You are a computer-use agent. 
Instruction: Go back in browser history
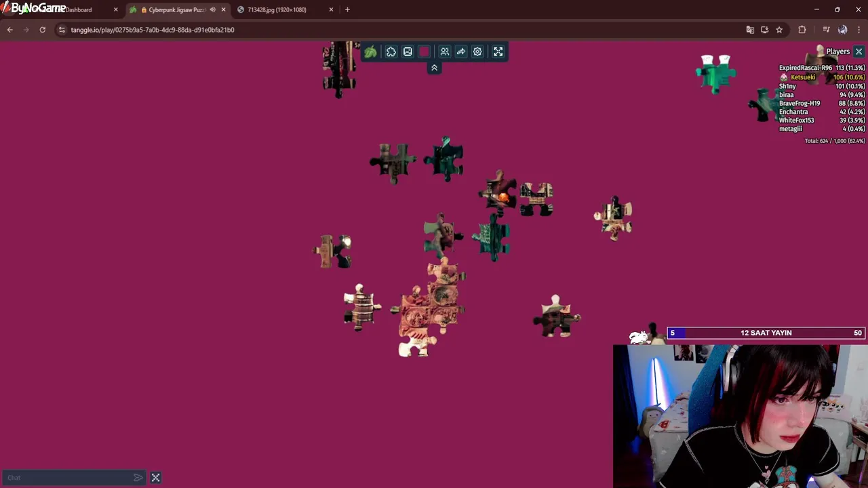[x=9, y=30]
